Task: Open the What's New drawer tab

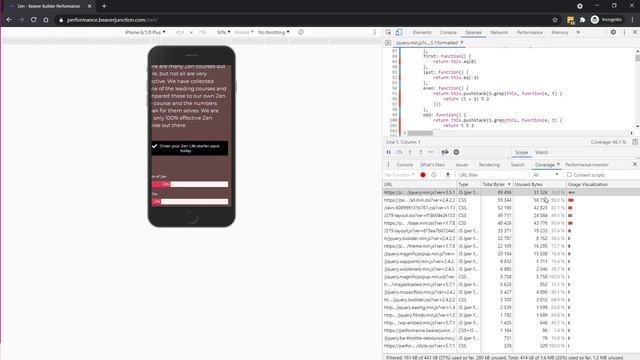Action: pos(432,164)
